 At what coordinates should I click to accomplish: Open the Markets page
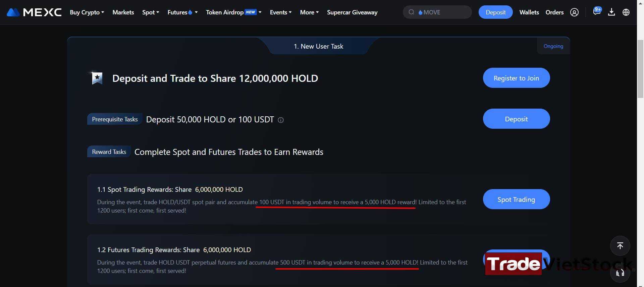tap(123, 12)
